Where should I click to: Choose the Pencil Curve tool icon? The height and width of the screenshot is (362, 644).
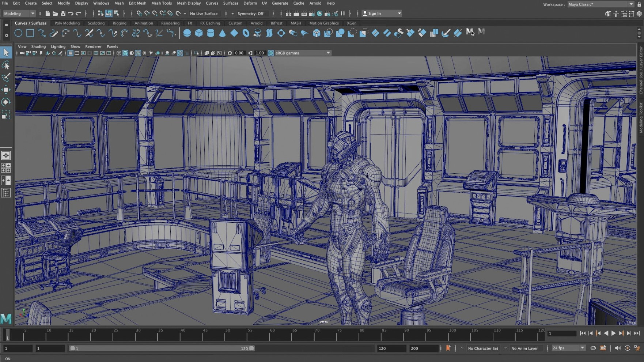click(54, 33)
